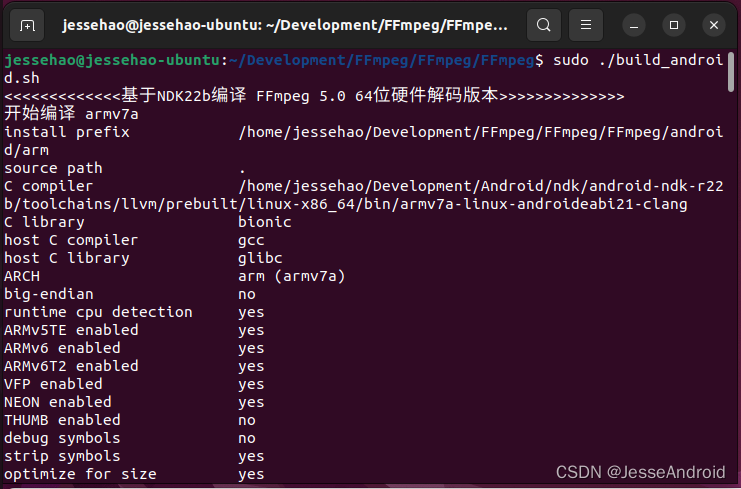Click the 'install prefix' label

(x=67, y=132)
